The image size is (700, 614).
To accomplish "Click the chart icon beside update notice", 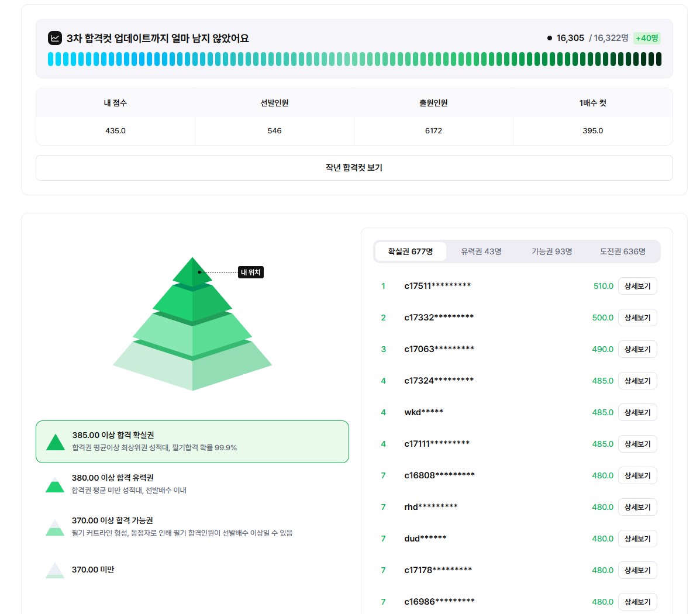I will tap(55, 38).
